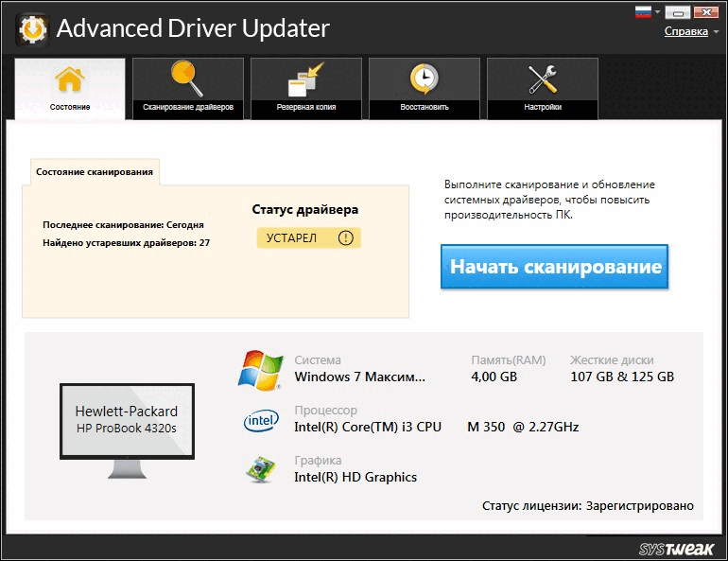This screenshot has height=561, width=728.
Task: Click 'Intel(R) HD Graphics' text
Action: (355, 477)
